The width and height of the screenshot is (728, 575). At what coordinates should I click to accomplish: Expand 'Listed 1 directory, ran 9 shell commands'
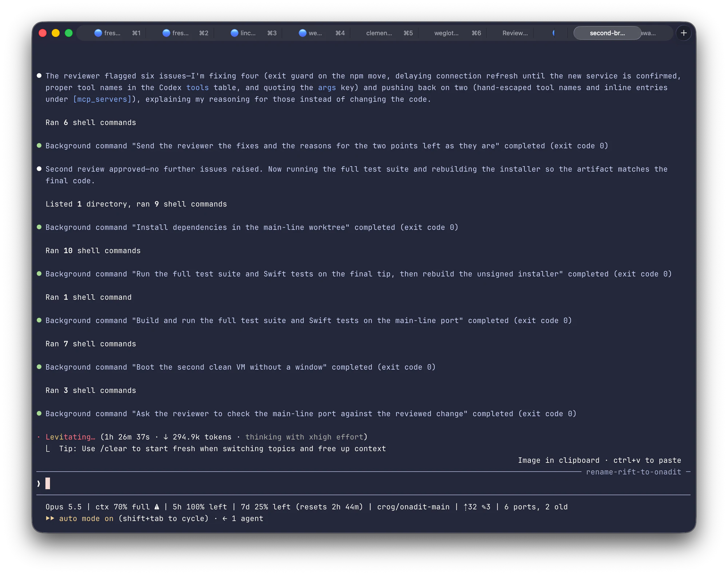click(136, 204)
